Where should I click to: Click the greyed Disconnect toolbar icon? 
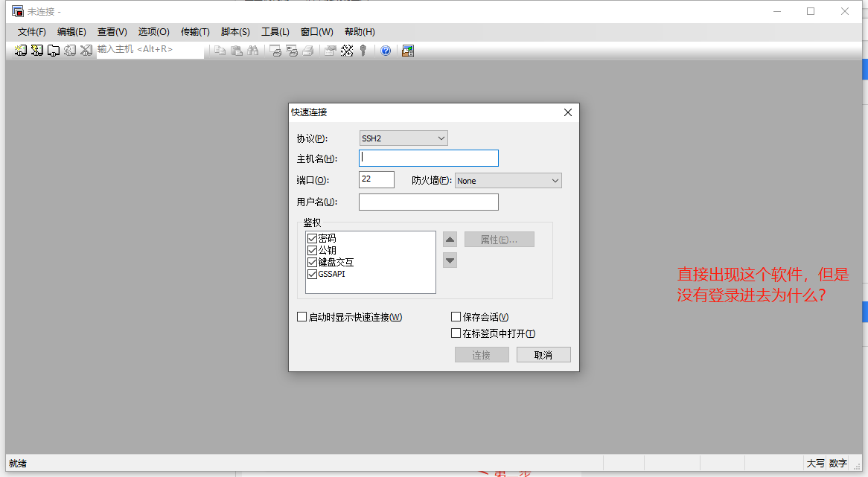click(x=86, y=51)
